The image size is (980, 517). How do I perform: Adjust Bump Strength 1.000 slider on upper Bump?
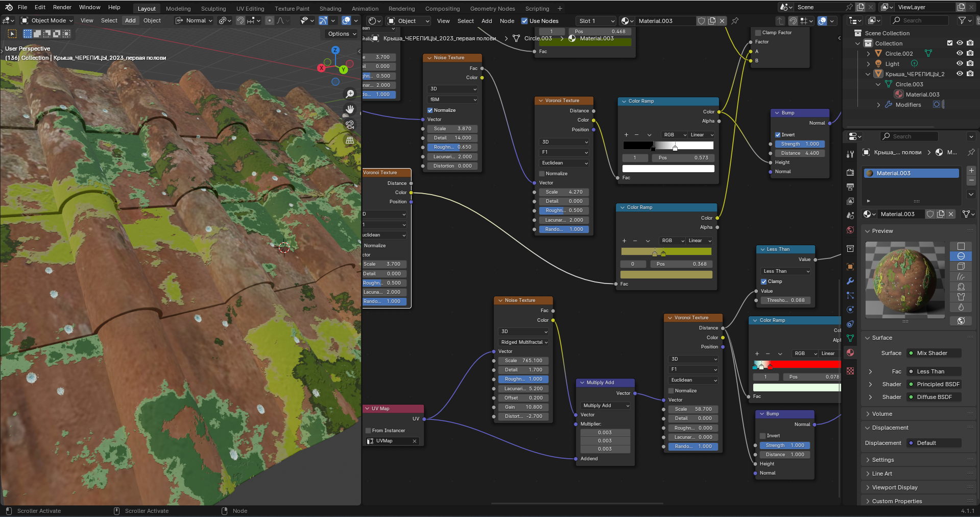point(800,144)
